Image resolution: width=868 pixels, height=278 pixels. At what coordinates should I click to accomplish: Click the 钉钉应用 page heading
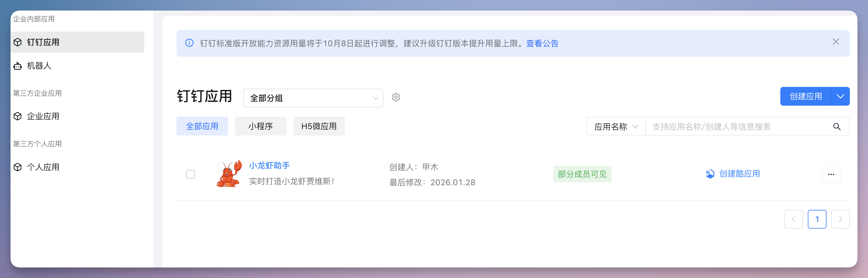tap(205, 96)
